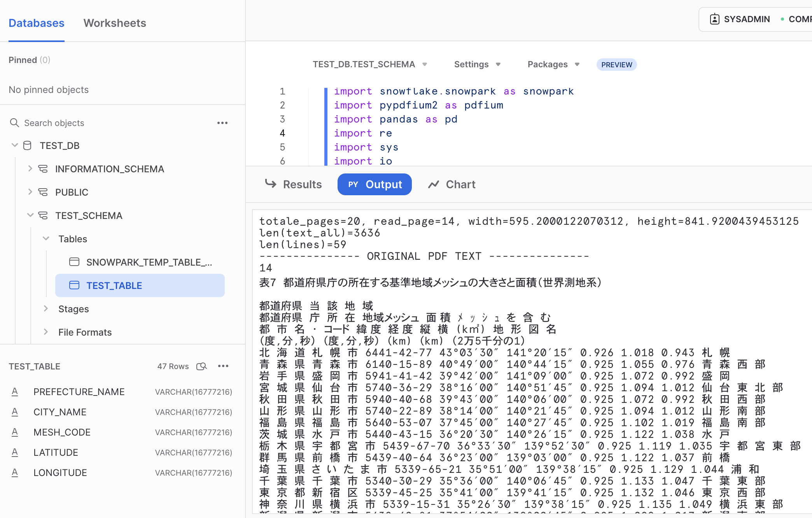The width and height of the screenshot is (812, 518).
Task: Open the Packages dropdown
Action: pos(553,64)
